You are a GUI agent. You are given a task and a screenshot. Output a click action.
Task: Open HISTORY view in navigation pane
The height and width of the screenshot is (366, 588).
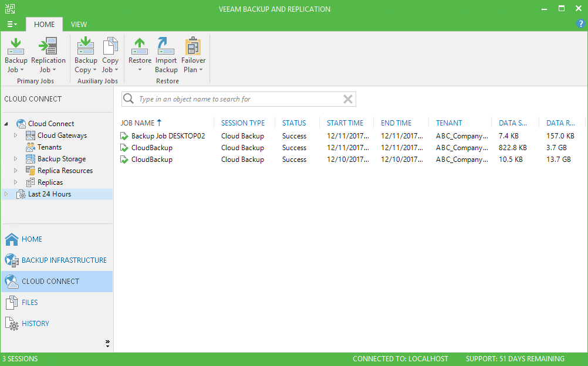click(57, 323)
